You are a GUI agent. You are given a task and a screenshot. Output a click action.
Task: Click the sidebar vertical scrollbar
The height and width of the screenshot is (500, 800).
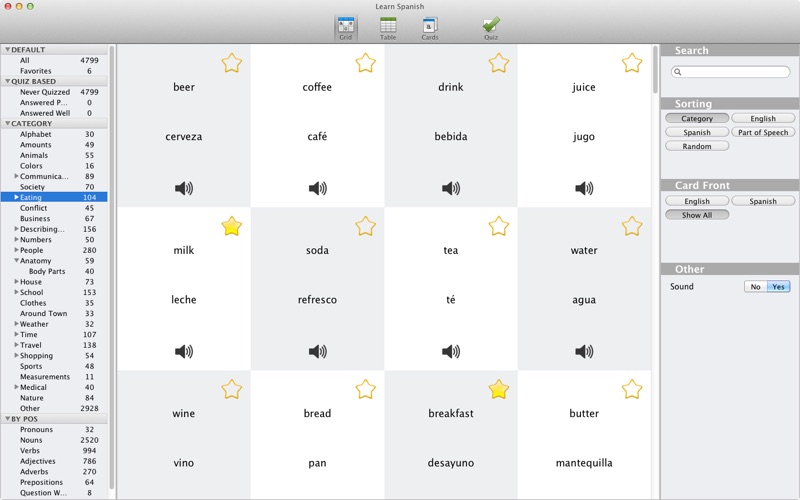[x=112, y=268]
